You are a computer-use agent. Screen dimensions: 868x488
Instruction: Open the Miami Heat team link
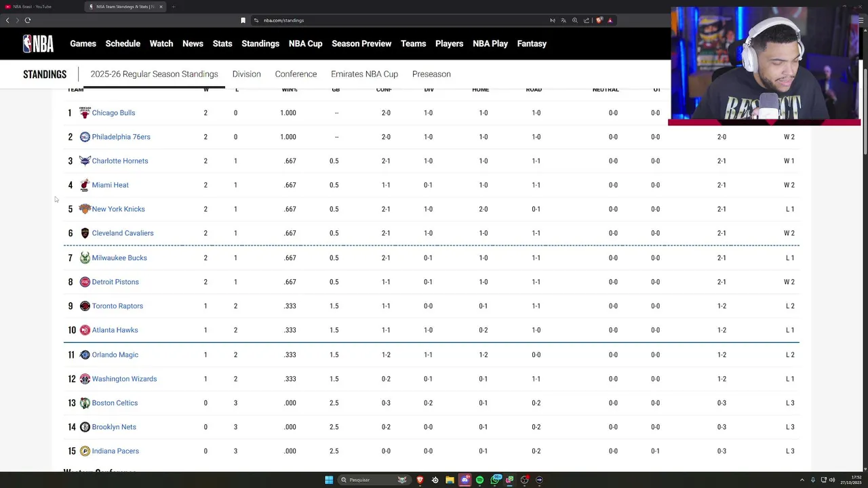[x=110, y=185]
